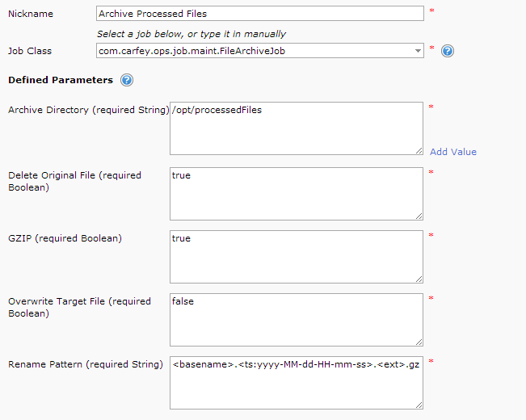Focus the Nickname text field
Screen dimensions: 526x420
pyautogui.click(x=259, y=14)
